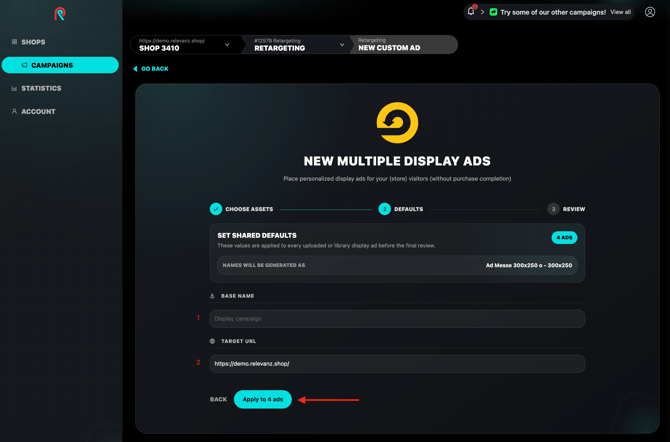
Task: Click the 4 ADS badge
Action: [564, 238]
